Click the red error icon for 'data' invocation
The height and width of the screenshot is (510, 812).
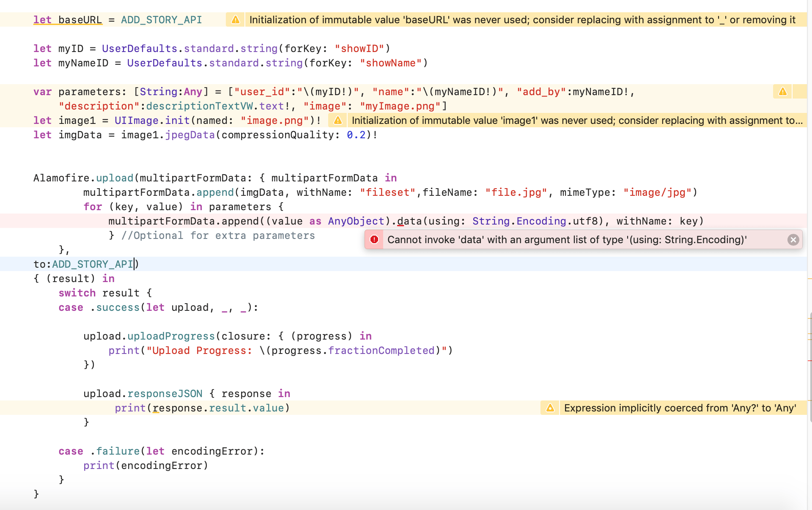tap(374, 240)
